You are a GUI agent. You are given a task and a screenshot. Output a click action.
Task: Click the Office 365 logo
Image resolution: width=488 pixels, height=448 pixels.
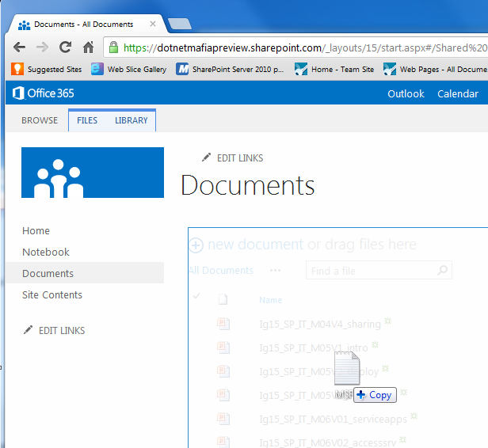44,93
